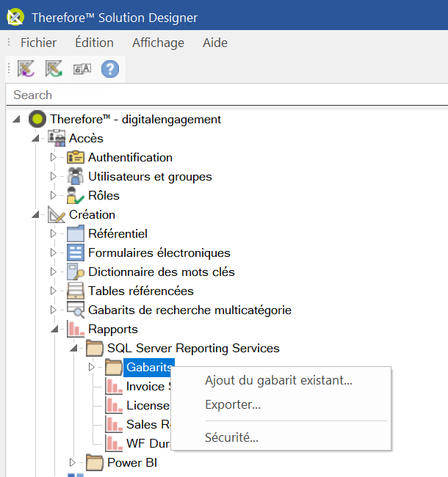Image resolution: width=448 pixels, height=477 pixels.
Task: Click the Accès node icon
Action: [x=57, y=138]
